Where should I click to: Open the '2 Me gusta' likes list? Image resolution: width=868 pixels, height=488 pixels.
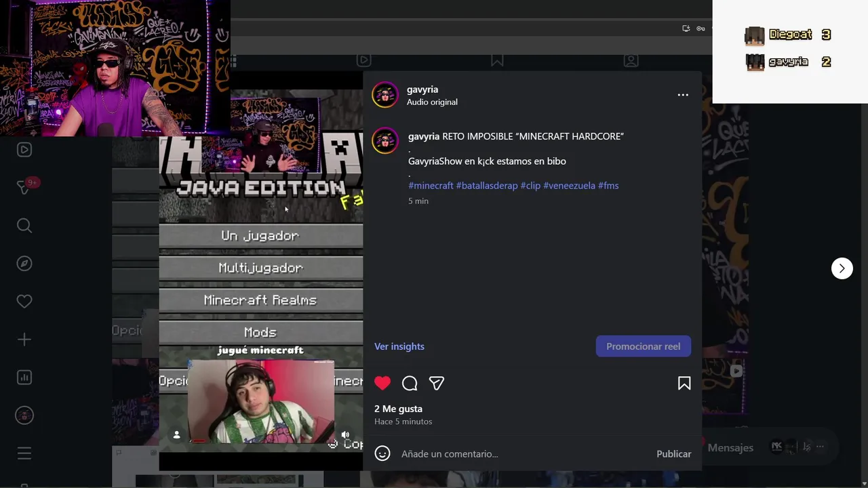398,409
